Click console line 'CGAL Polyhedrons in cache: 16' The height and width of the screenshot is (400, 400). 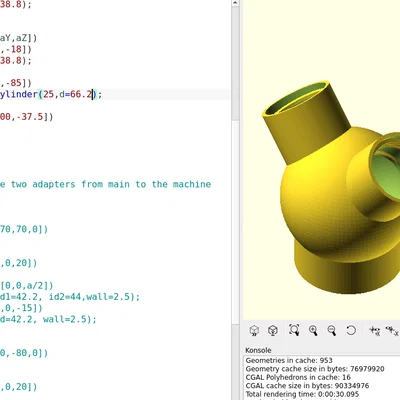pos(298,377)
